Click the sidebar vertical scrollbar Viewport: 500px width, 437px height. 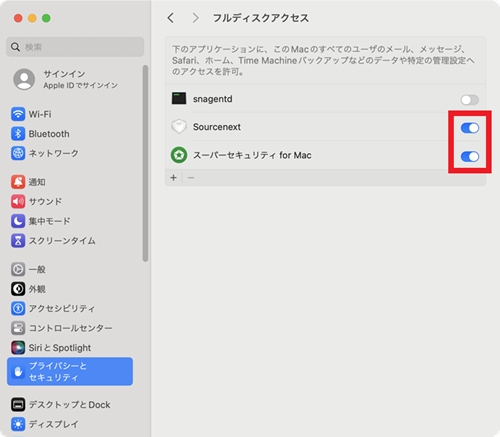pyautogui.click(x=145, y=163)
